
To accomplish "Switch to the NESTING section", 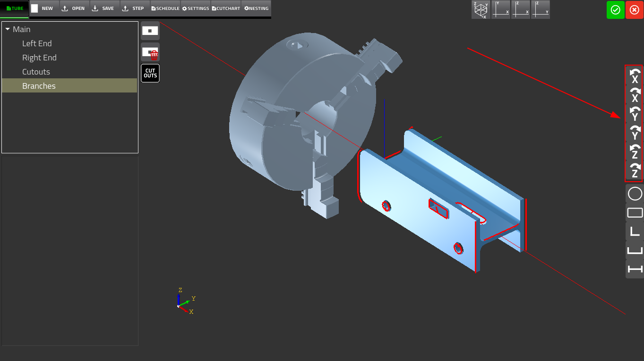I will point(256,8).
